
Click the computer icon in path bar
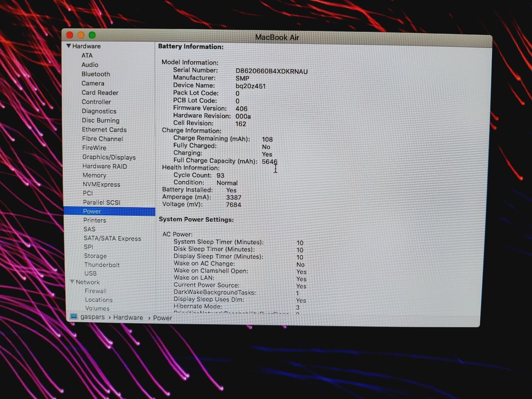point(74,316)
